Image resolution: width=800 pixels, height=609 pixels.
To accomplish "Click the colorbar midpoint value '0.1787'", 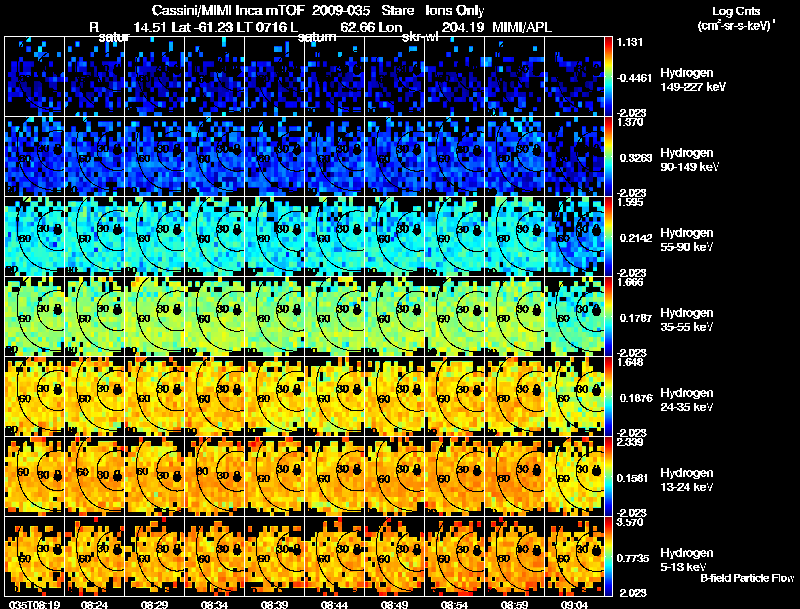I will tap(636, 318).
